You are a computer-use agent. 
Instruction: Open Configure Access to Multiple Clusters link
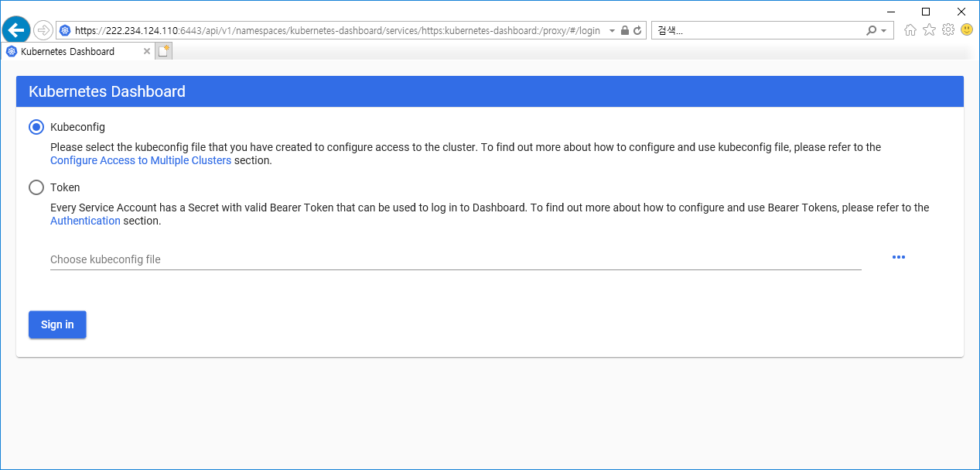tap(141, 160)
